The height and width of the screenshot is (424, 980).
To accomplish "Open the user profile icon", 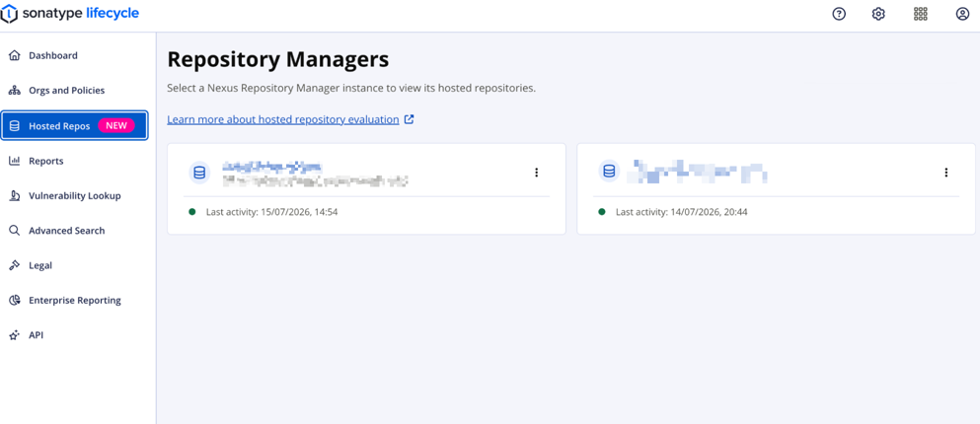I will 962,14.
